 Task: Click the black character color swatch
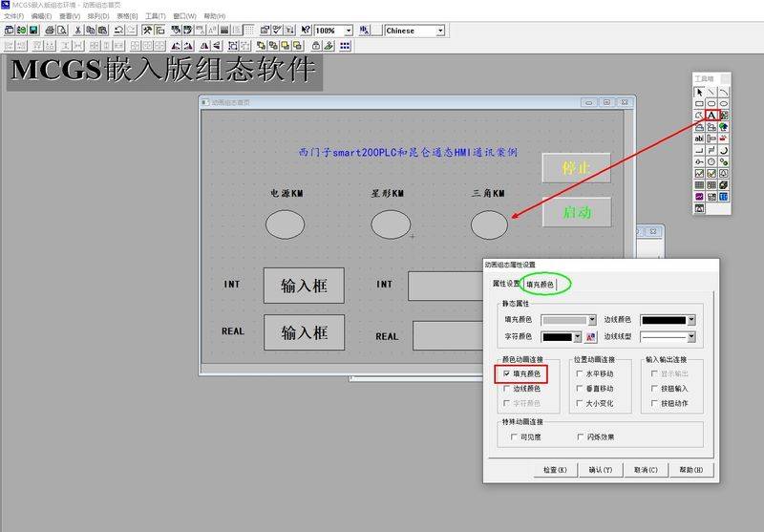point(558,337)
